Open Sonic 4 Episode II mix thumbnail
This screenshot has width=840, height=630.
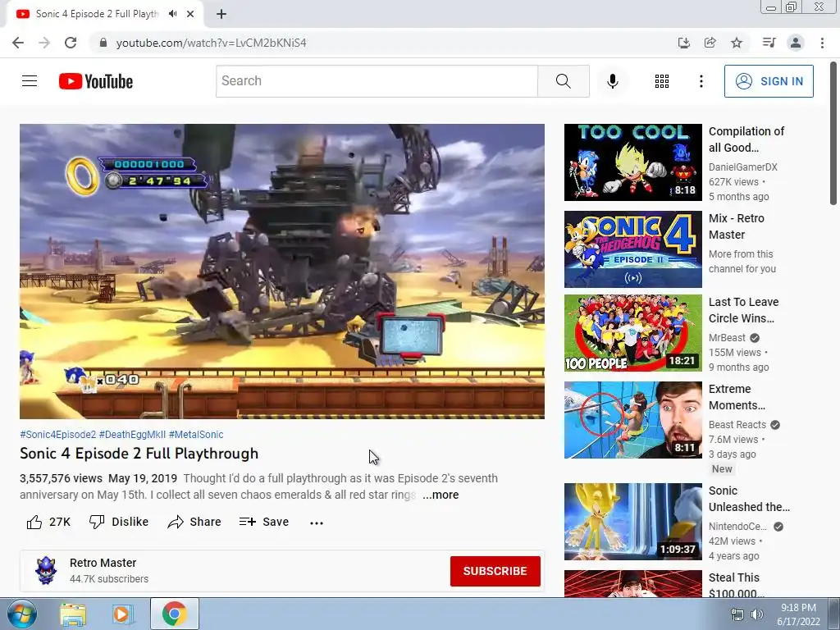(x=632, y=249)
